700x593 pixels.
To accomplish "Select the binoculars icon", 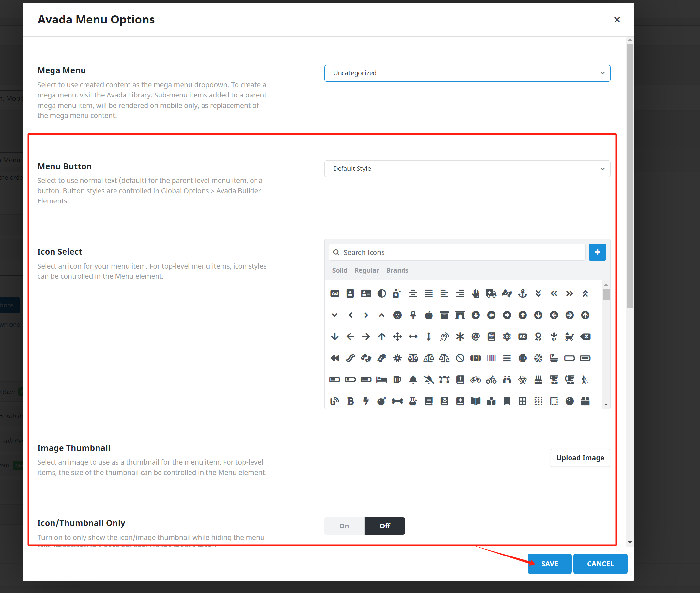I will coord(507,379).
